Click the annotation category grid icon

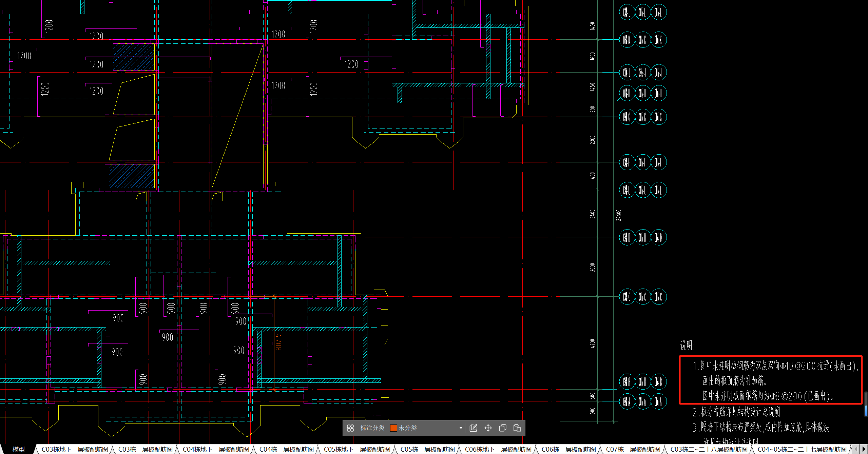pyautogui.click(x=350, y=428)
